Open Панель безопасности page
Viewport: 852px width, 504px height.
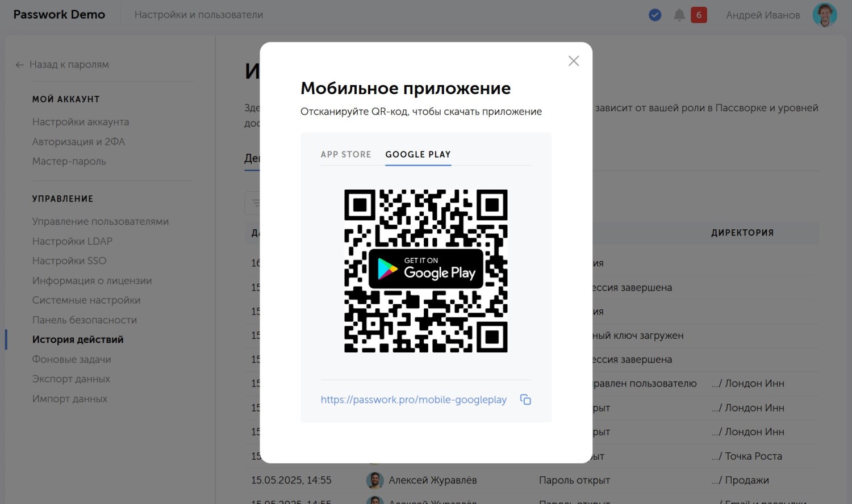(85, 320)
